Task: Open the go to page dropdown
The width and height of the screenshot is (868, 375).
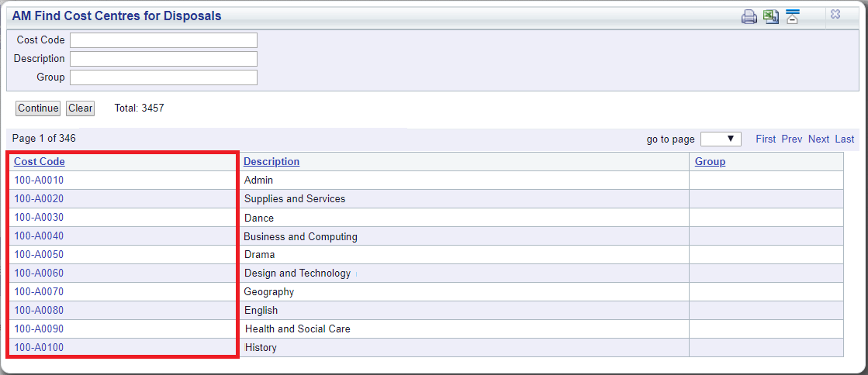Action: coord(721,139)
